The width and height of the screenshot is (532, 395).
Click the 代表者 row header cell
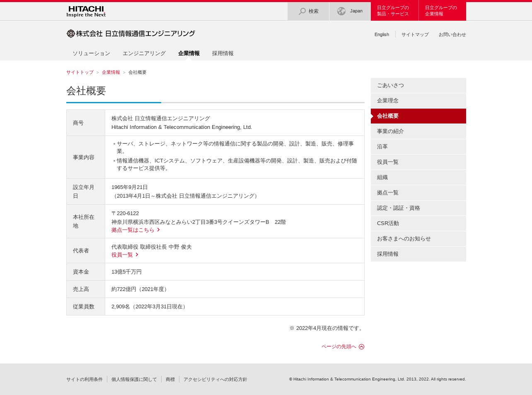[x=86, y=250]
